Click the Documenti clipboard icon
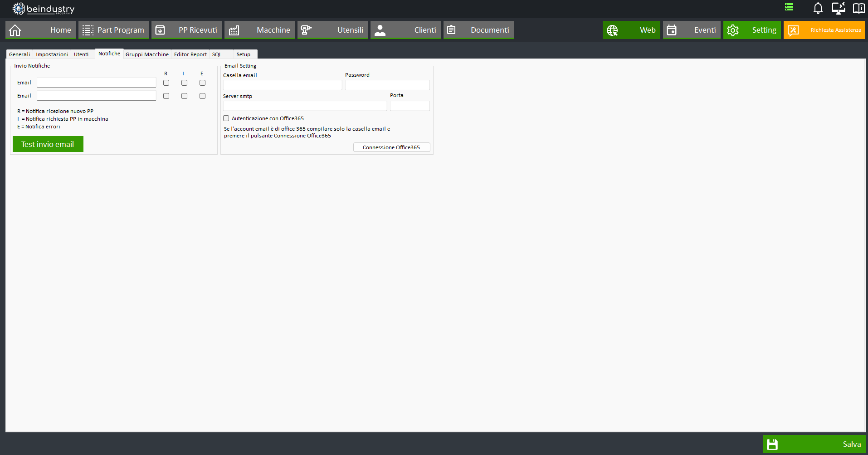 (451, 30)
